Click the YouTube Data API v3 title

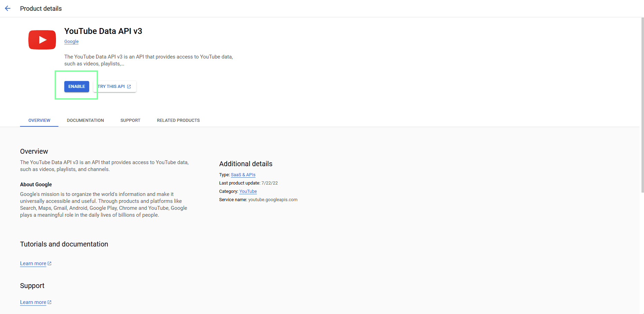point(103,31)
